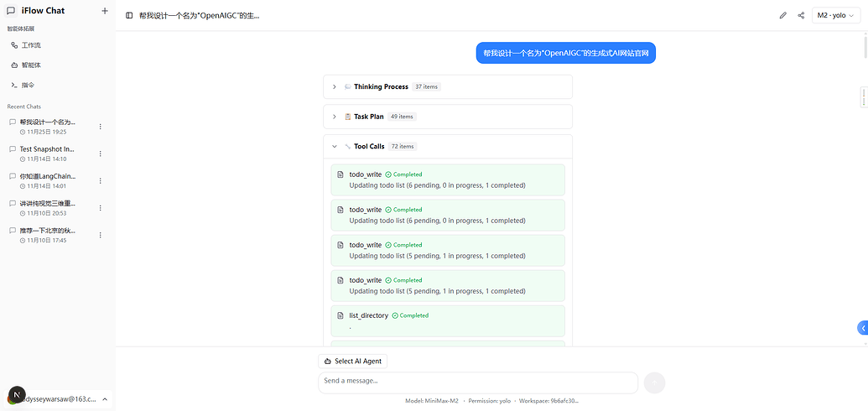868x411 pixels.
Task: Click the share icon in header
Action: pos(800,15)
